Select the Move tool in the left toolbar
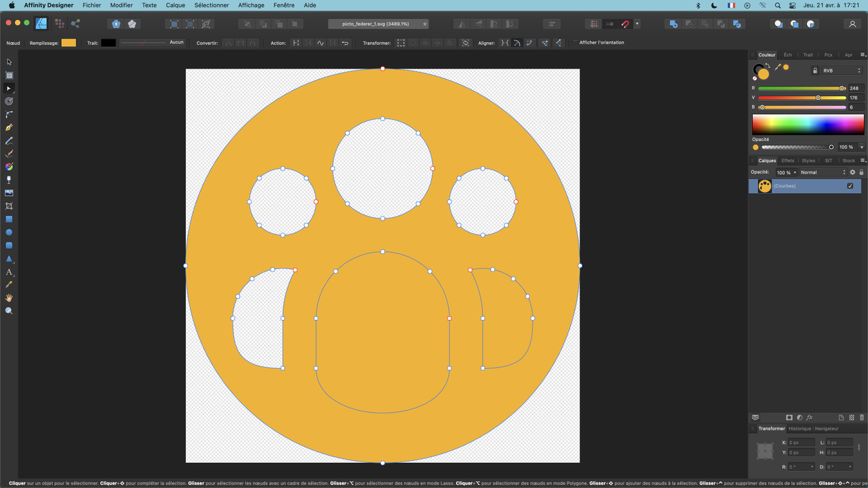The image size is (868, 488). click(x=9, y=62)
